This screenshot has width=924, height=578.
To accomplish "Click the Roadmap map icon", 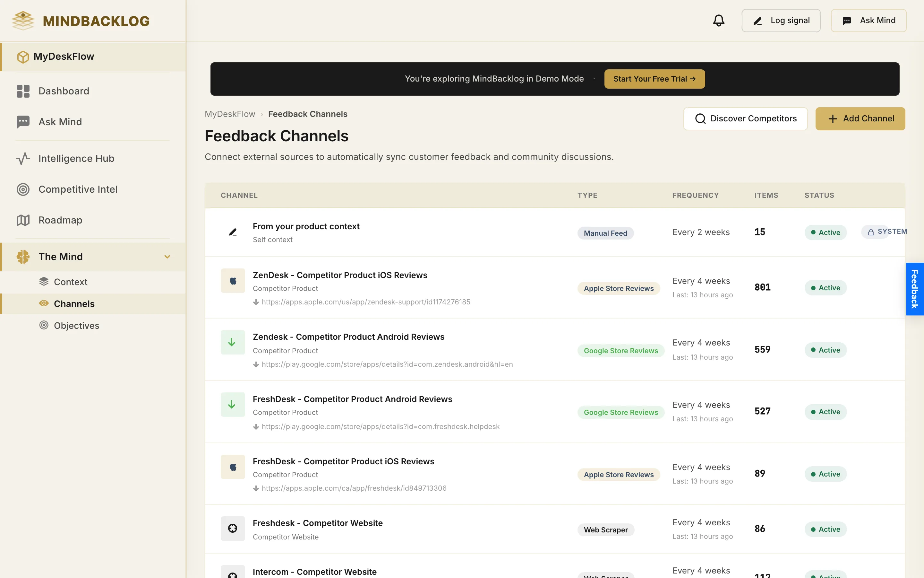I will click(23, 220).
